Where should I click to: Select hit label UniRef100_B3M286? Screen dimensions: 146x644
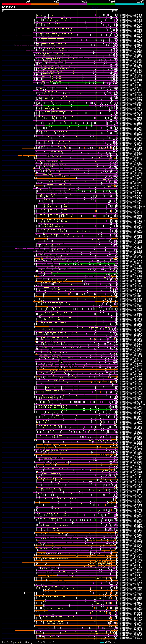131,60
